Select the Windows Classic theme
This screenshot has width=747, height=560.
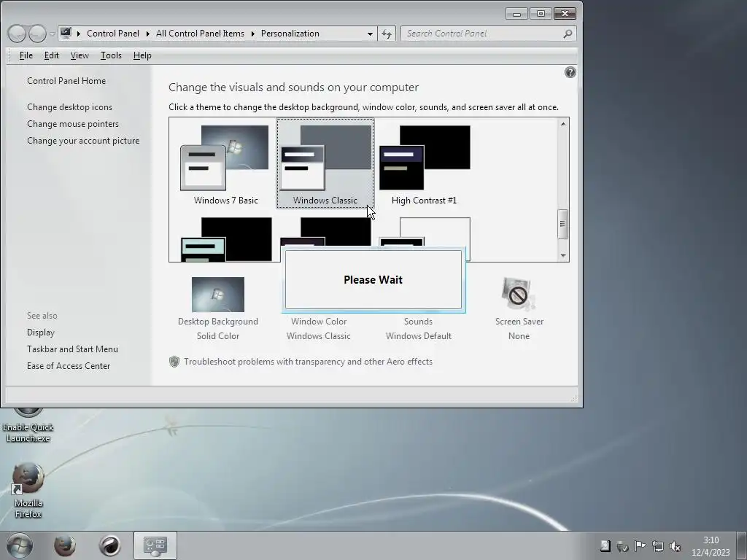click(x=325, y=163)
